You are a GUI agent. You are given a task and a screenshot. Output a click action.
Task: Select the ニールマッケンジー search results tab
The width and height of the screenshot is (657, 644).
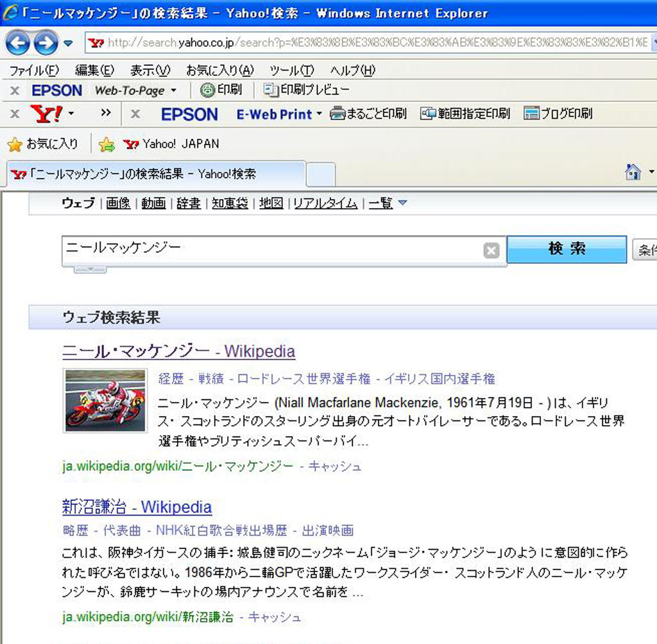click(156, 173)
